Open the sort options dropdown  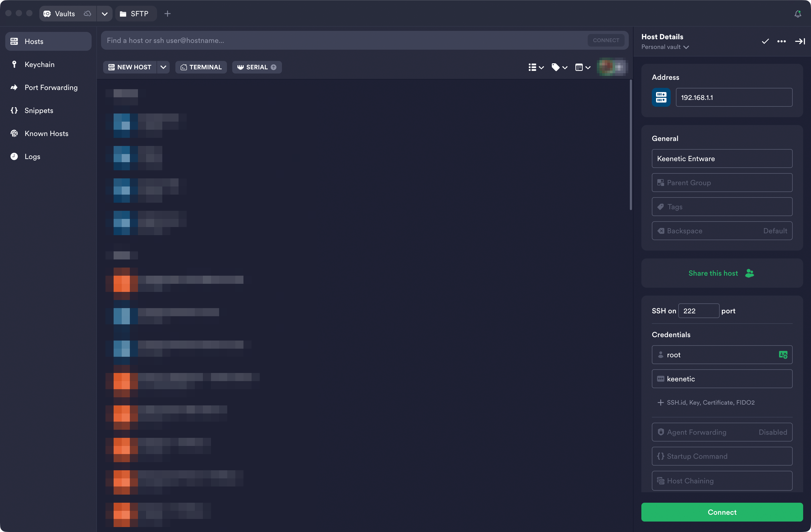point(582,67)
